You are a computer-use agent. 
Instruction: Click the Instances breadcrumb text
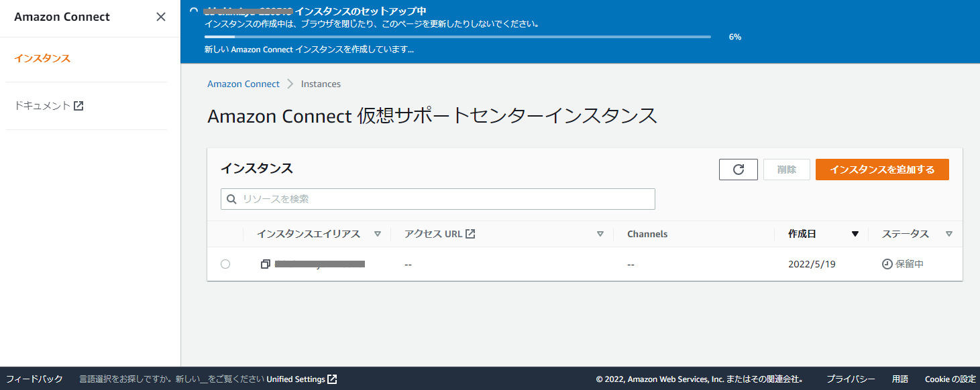tap(321, 84)
